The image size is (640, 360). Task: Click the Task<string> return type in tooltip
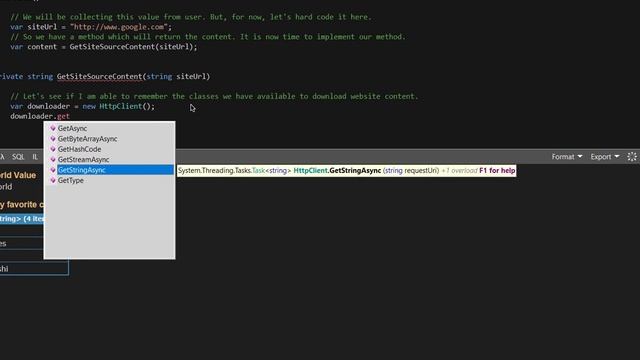pyautogui.click(x=272, y=171)
